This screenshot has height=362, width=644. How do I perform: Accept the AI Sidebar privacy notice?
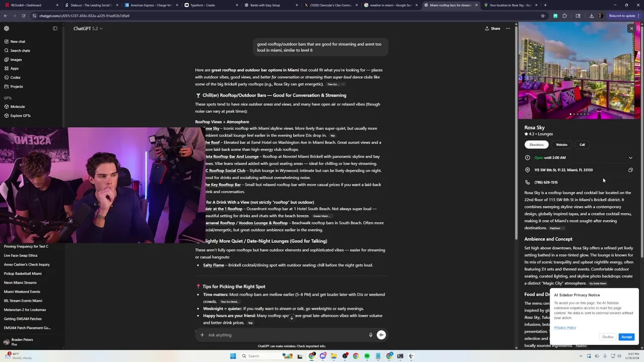point(626,337)
